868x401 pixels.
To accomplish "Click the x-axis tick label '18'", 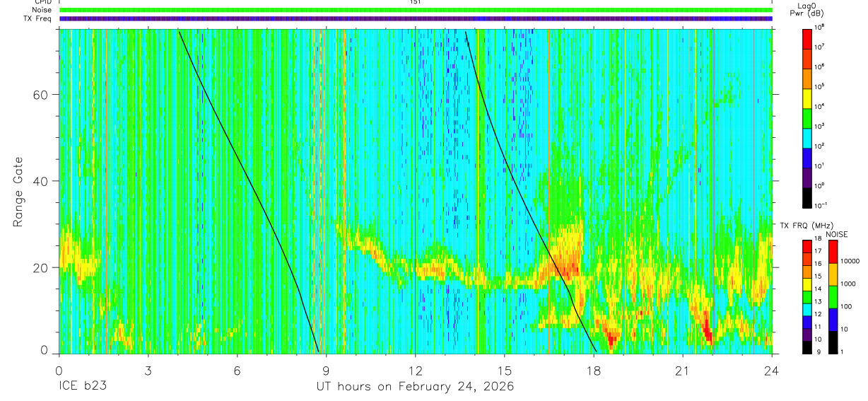I will [594, 371].
